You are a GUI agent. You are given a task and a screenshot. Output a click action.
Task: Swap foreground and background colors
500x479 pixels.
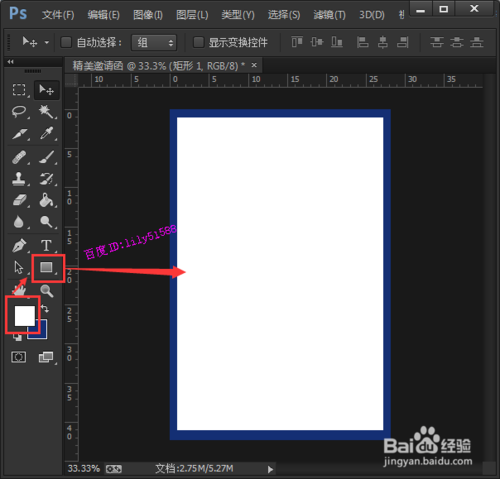pyautogui.click(x=45, y=309)
